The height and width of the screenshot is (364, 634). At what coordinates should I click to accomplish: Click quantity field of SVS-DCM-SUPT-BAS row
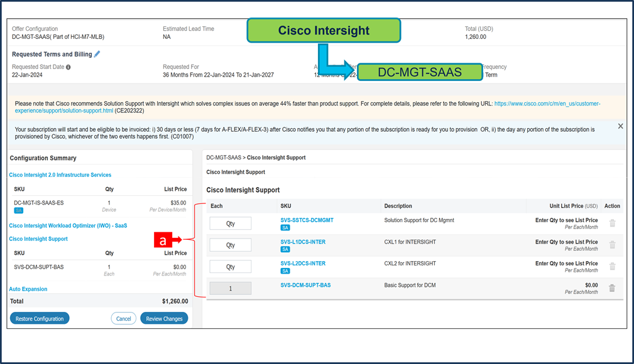click(x=231, y=289)
